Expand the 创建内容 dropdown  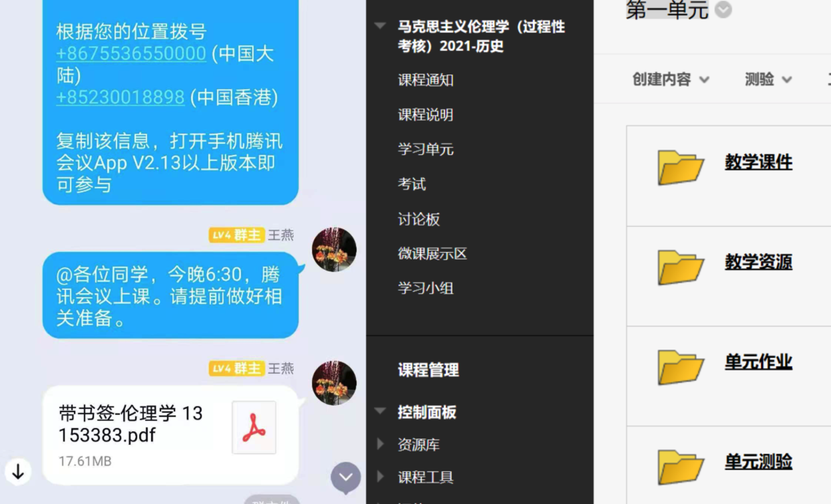pyautogui.click(x=671, y=79)
